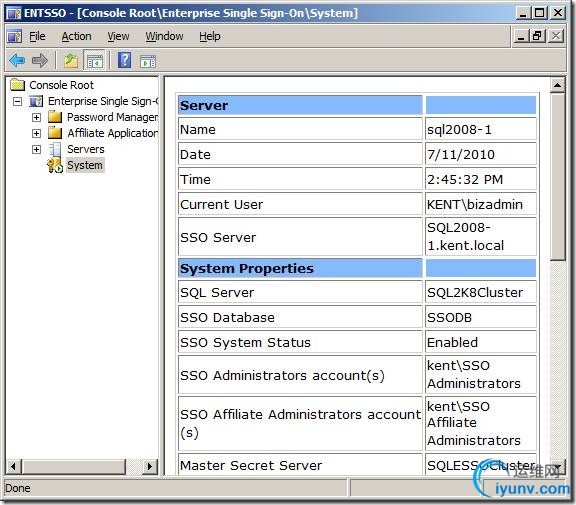Click the SSO System Status label
The height and width of the screenshot is (505, 576).
point(245,343)
